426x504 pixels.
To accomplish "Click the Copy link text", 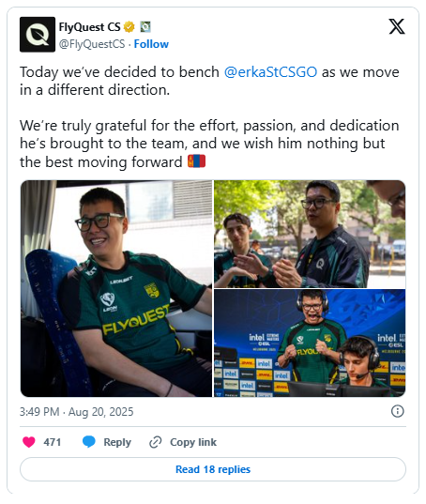I will pyautogui.click(x=193, y=442).
